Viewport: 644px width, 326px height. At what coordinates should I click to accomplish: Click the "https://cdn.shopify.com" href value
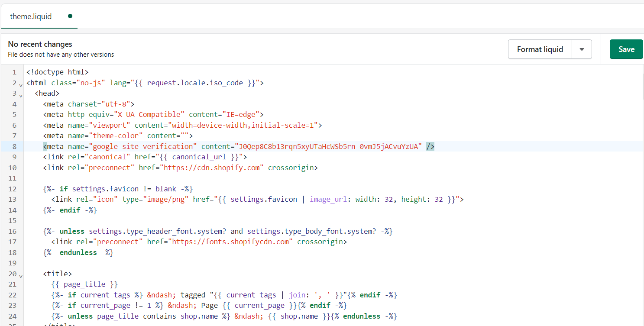pyautogui.click(x=212, y=168)
